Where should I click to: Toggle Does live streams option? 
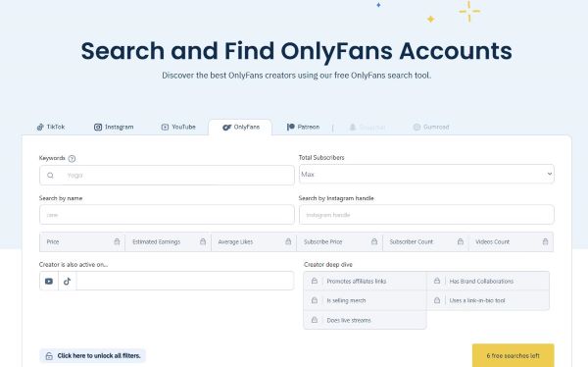(365, 320)
